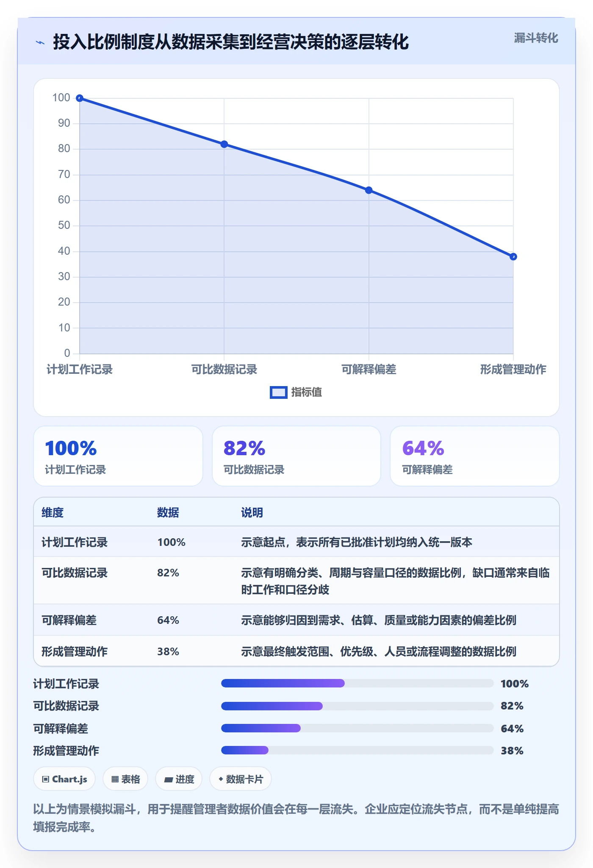The width and height of the screenshot is (593, 868).
Task: Click the 100 data point at 计划工作记录
Action: (80, 98)
